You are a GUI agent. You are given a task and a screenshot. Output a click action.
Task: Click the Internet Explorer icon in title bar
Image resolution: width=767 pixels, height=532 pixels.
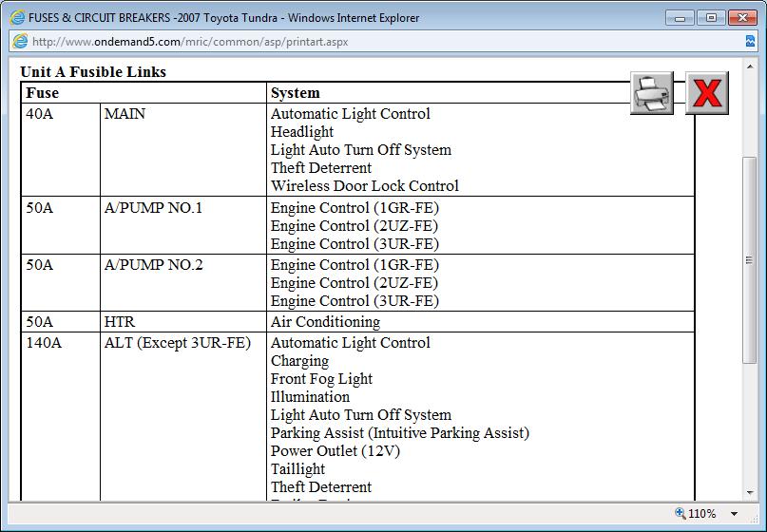click(18, 17)
